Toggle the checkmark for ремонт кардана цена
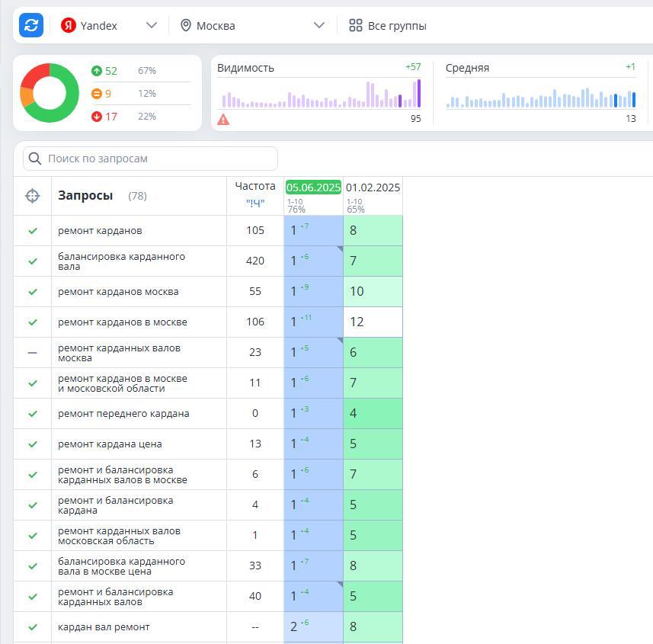Image resolution: width=653 pixels, height=644 pixels. pos(33,444)
